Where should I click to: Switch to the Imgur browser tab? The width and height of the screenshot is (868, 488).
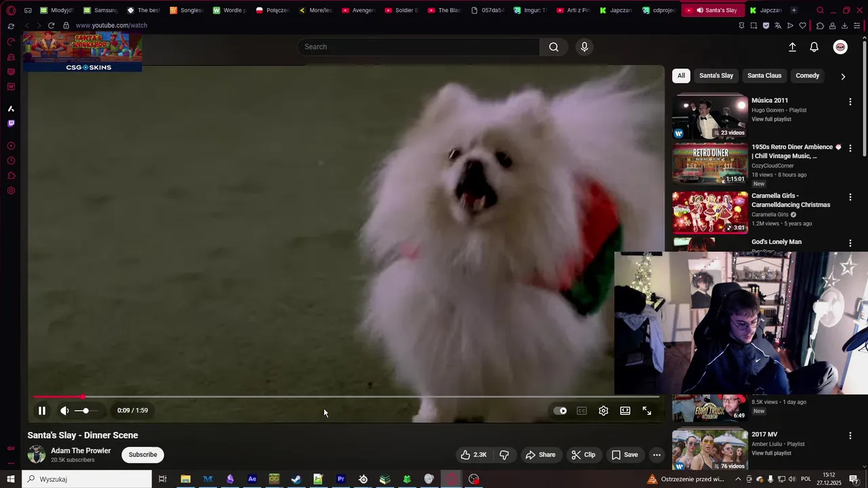pos(530,10)
